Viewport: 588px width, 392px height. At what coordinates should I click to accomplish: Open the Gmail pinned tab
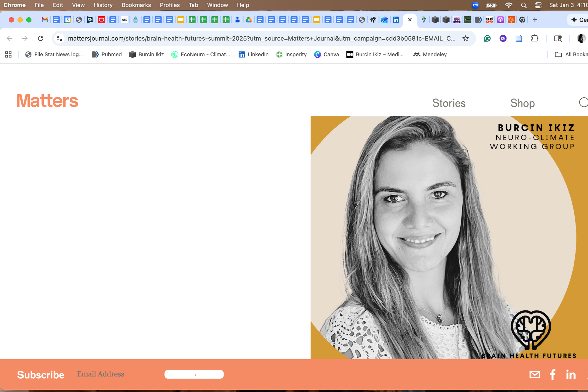coord(45,20)
